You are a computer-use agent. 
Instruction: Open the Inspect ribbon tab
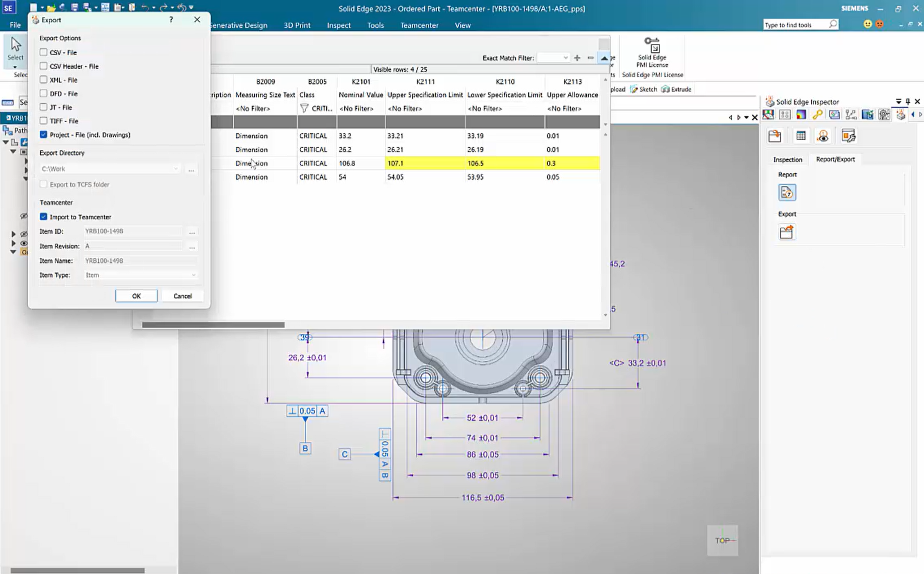339,25
